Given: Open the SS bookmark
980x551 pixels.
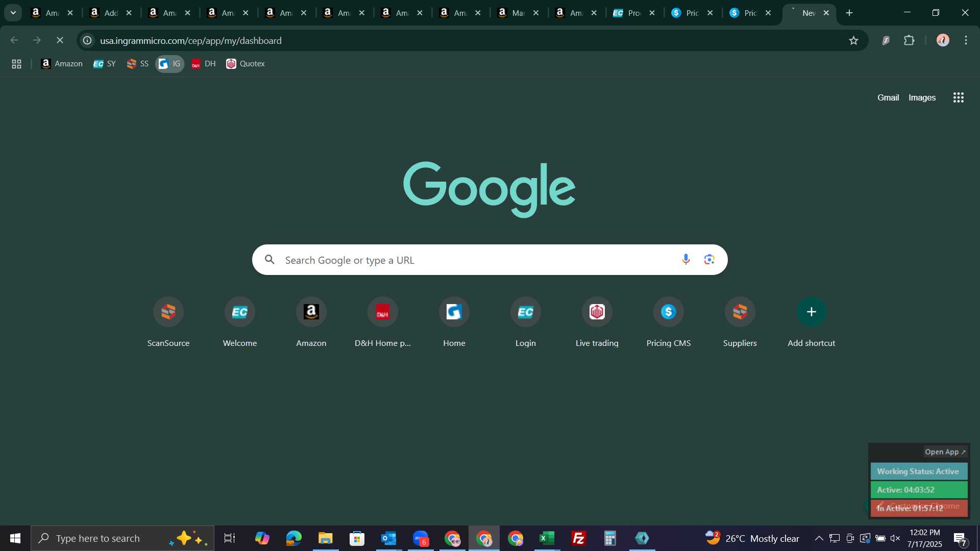Looking at the screenshot, I should click(x=138, y=64).
